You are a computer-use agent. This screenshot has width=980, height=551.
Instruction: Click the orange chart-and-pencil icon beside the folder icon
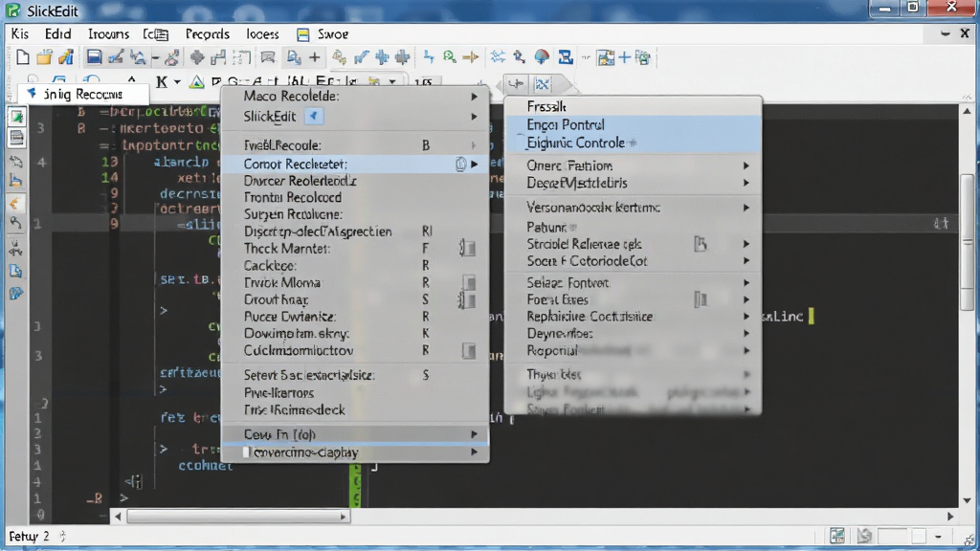[x=66, y=58]
